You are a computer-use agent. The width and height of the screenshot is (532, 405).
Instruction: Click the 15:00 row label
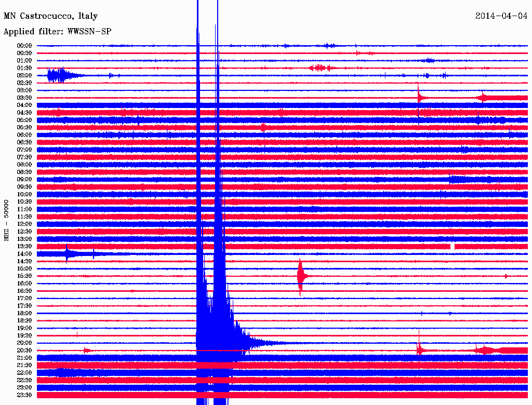click(x=24, y=268)
